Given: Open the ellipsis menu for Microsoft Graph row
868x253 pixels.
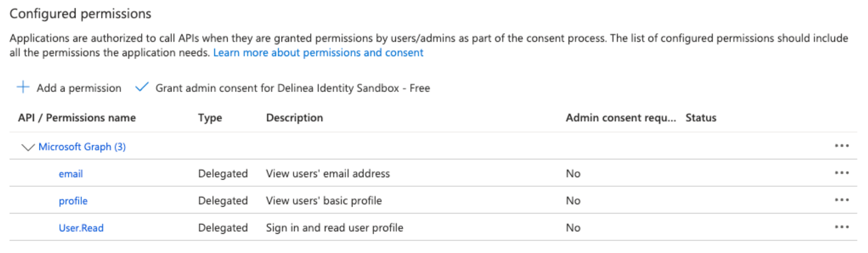Looking at the screenshot, I should pyautogui.click(x=841, y=146).
